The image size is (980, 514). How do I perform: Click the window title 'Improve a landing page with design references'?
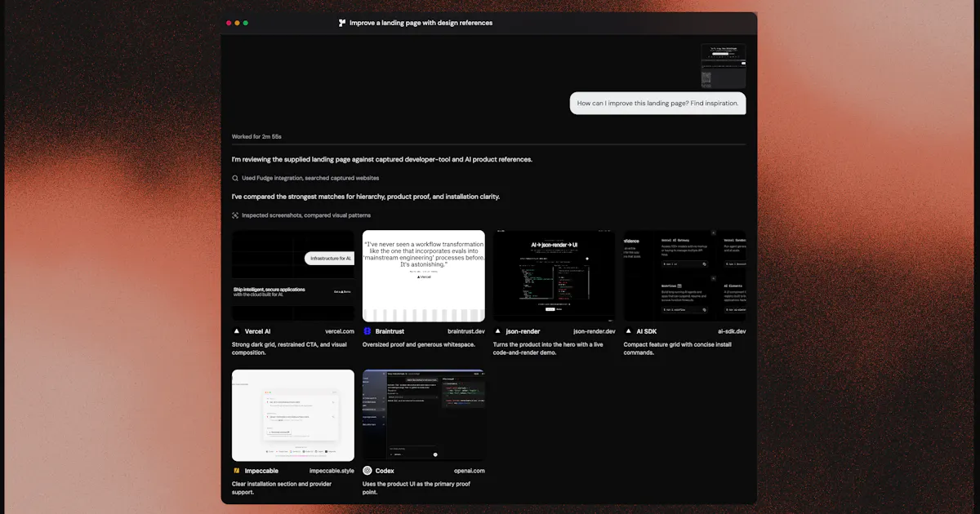421,23
